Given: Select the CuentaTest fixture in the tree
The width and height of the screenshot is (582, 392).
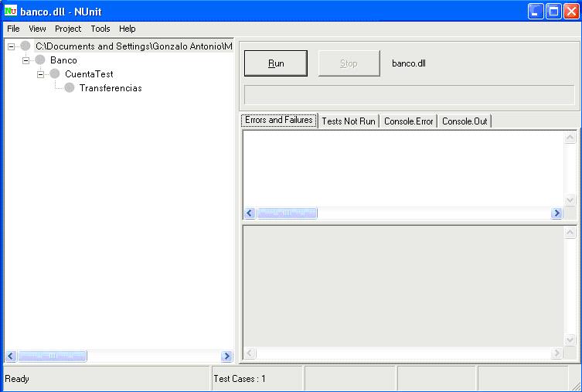Looking at the screenshot, I should pos(89,74).
